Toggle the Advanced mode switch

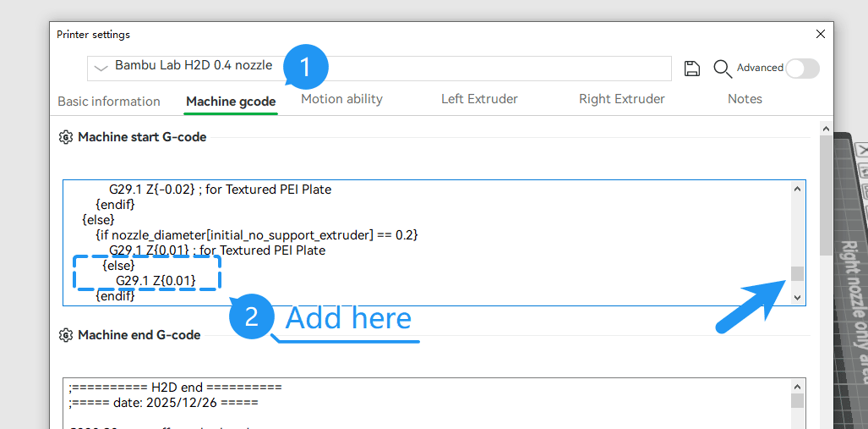pos(802,69)
